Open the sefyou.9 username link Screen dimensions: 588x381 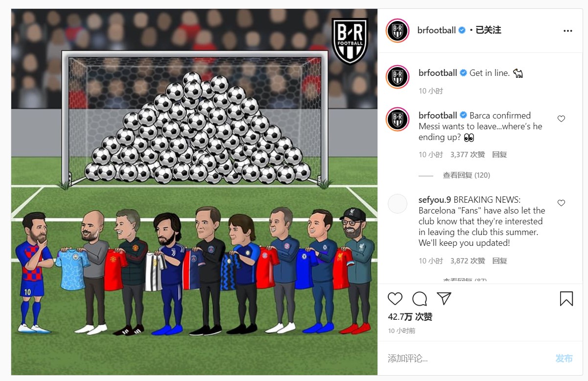(435, 200)
